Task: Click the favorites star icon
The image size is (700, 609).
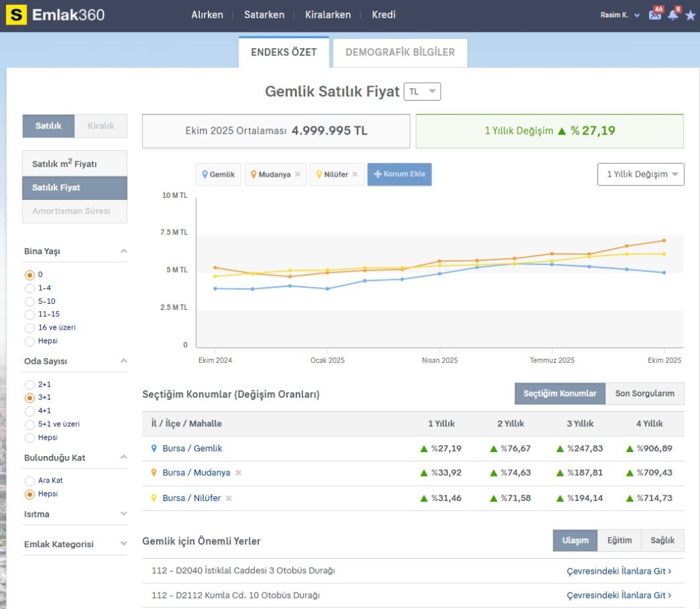Action: pos(690,15)
